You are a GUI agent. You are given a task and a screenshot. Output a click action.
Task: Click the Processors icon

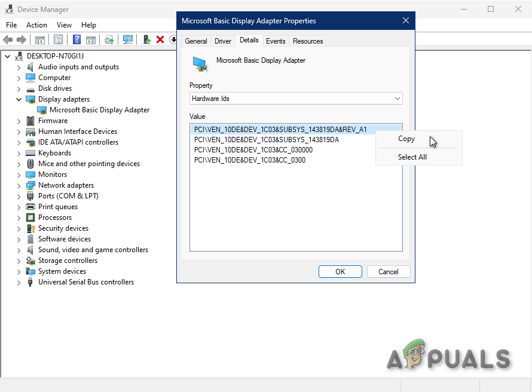coord(30,218)
